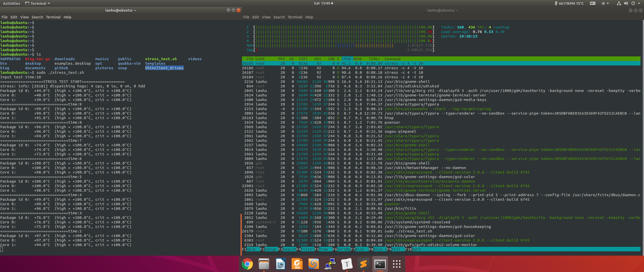Open the on-screen keyboard tray icon

tap(593, 3)
